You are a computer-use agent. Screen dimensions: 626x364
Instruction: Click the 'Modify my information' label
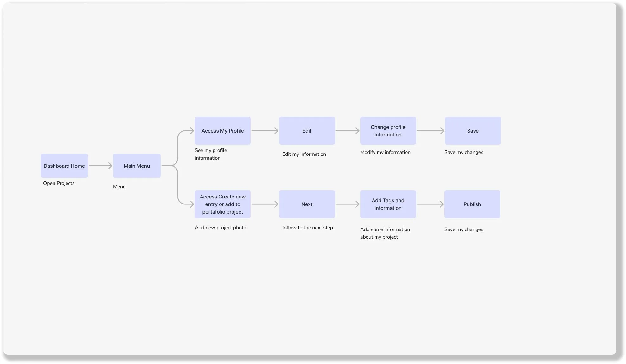[x=385, y=152]
